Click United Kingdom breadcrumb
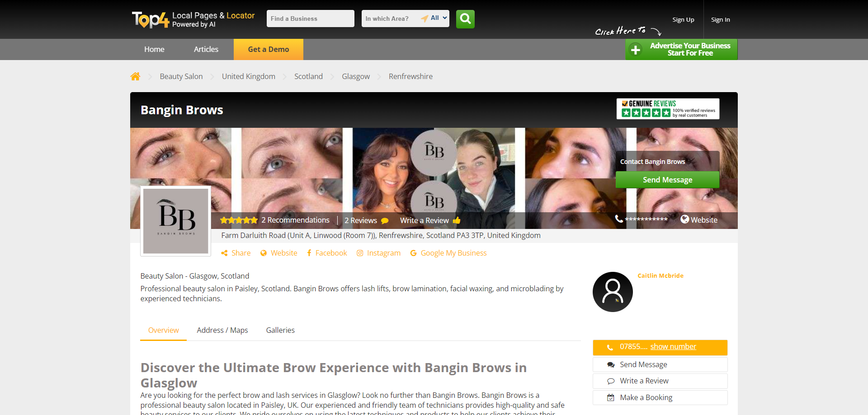868x415 pixels. (x=249, y=76)
